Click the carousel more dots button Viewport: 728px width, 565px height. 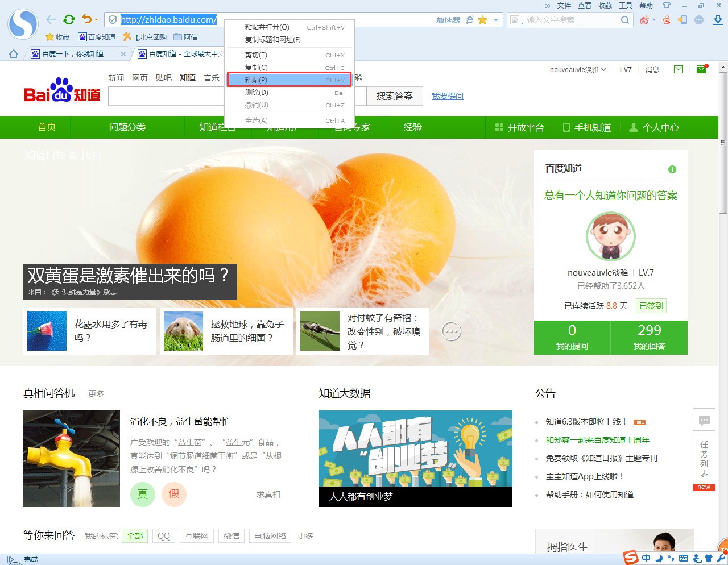pyautogui.click(x=452, y=331)
